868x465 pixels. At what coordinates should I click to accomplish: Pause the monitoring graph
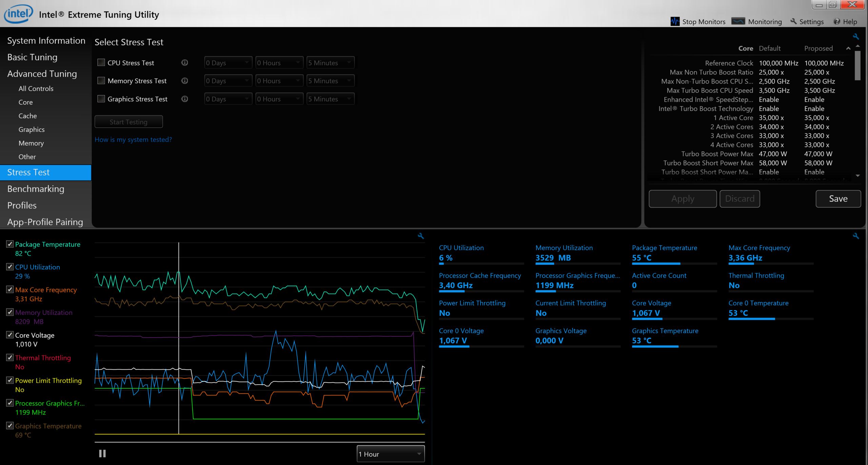(x=102, y=453)
